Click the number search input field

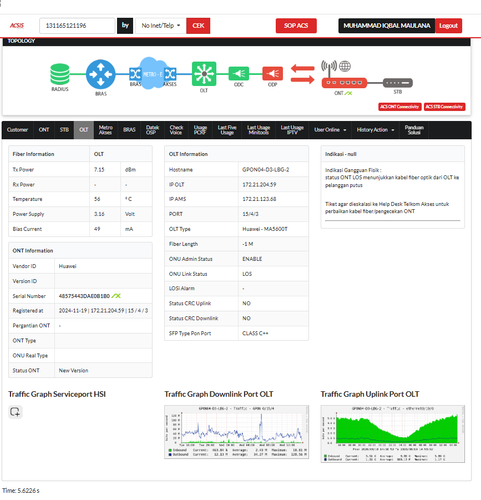tap(77, 26)
